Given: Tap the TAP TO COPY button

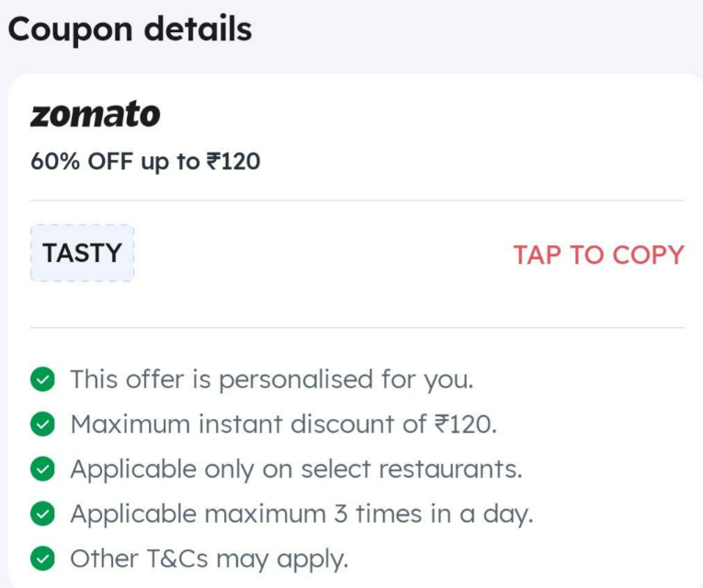Looking at the screenshot, I should [598, 255].
